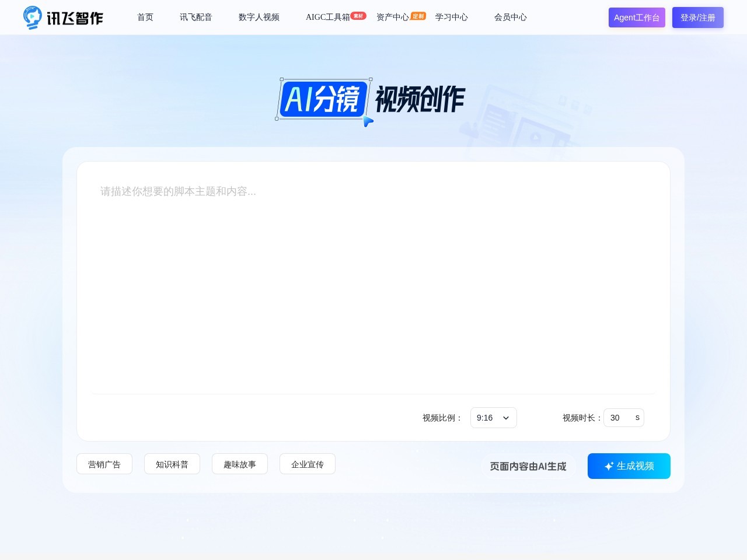Click the 视频时长： label
747x560 pixels.
582,418
